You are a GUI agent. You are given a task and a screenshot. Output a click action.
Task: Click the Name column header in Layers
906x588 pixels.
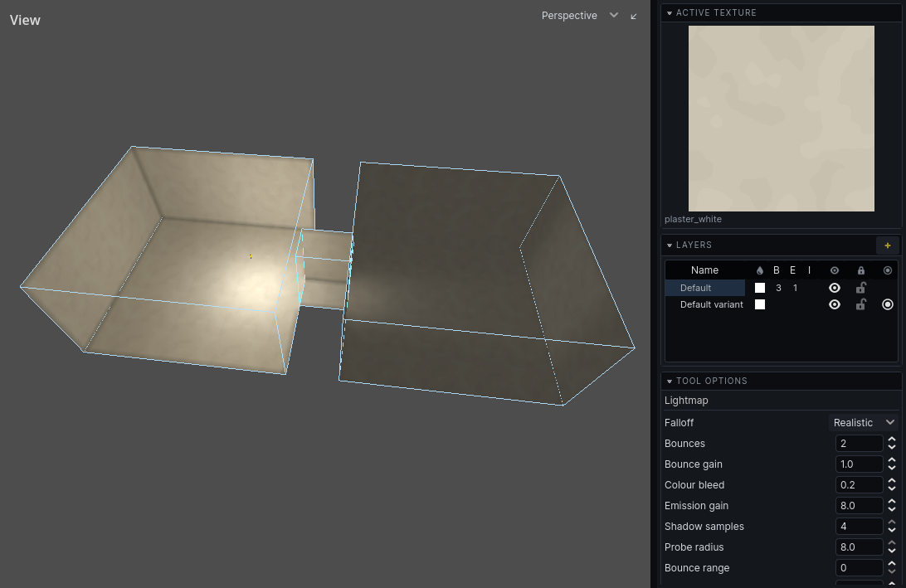pos(704,270)
